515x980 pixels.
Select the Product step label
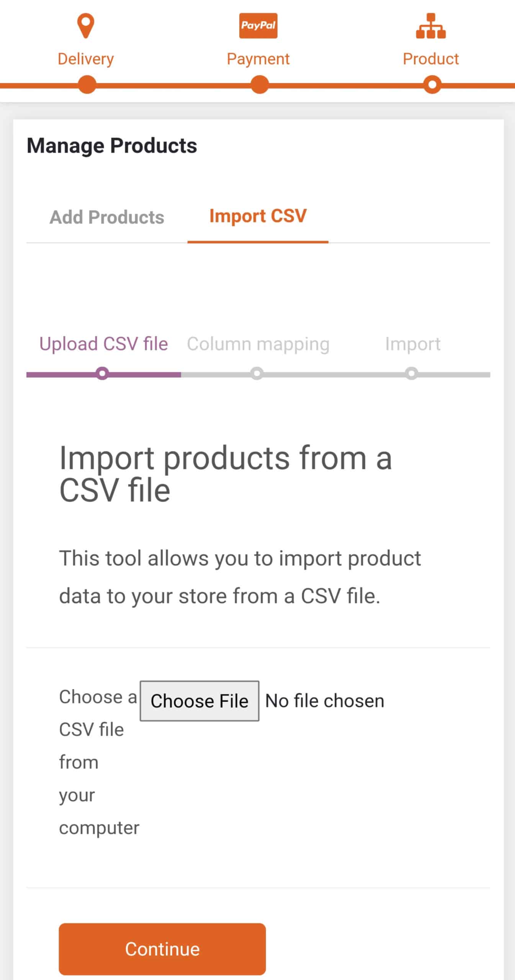[x=431, y=59]
